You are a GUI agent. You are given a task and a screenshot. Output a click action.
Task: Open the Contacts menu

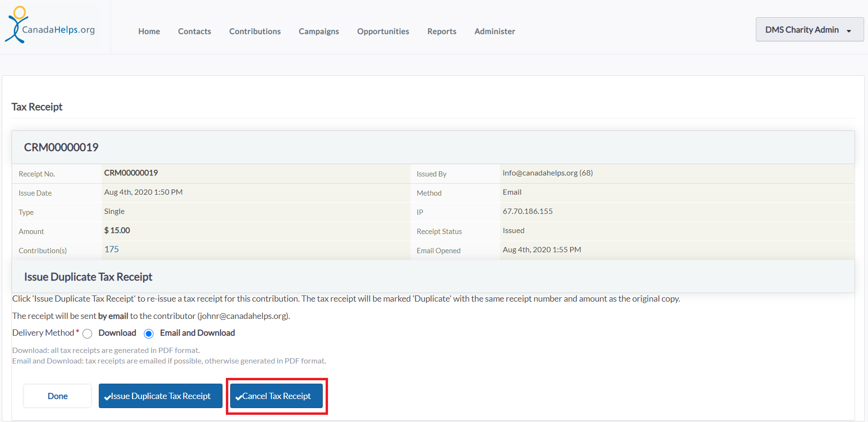point(194,31)
